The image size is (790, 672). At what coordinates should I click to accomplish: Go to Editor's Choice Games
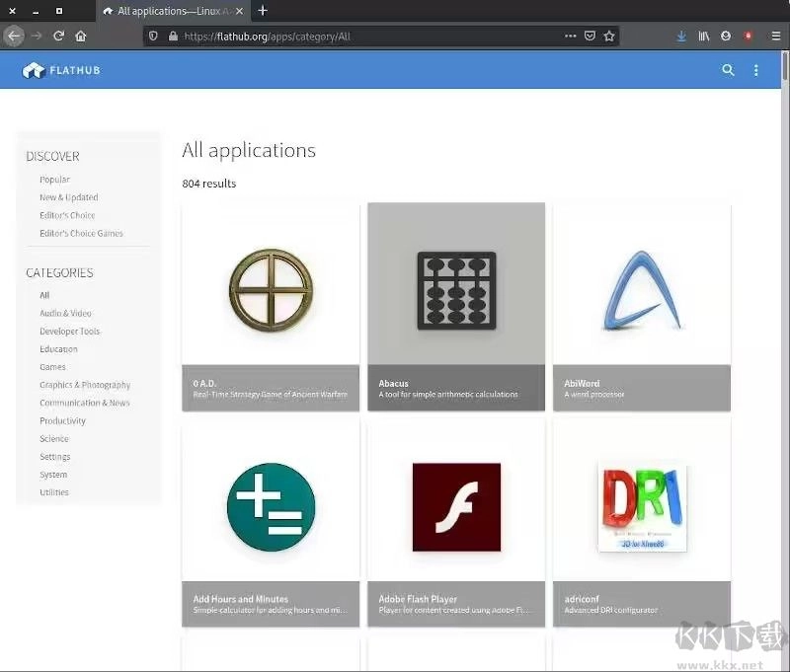(81, 234)
